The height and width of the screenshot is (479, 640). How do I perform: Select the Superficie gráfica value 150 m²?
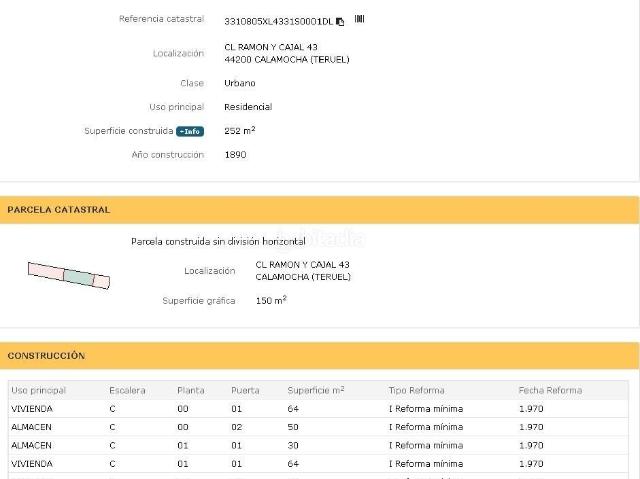click(x=271, y=301)
